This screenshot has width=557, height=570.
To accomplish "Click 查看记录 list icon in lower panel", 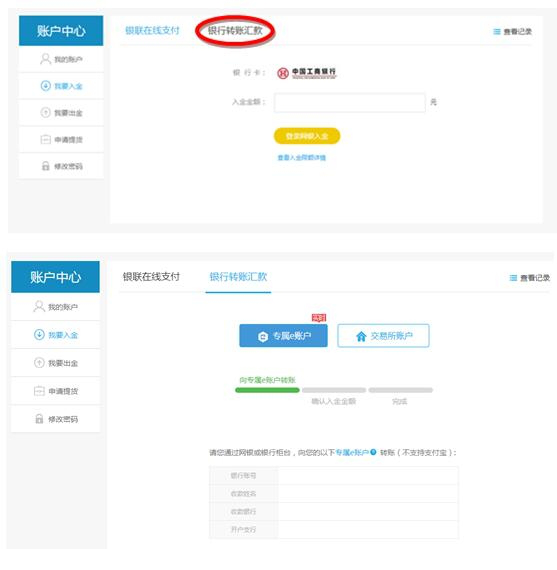I will point(513,278).
